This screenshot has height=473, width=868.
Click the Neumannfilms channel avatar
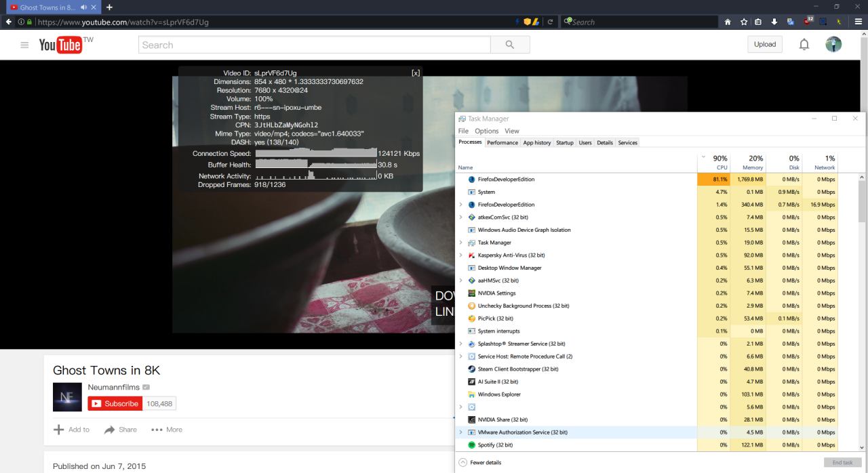(66, 396)
